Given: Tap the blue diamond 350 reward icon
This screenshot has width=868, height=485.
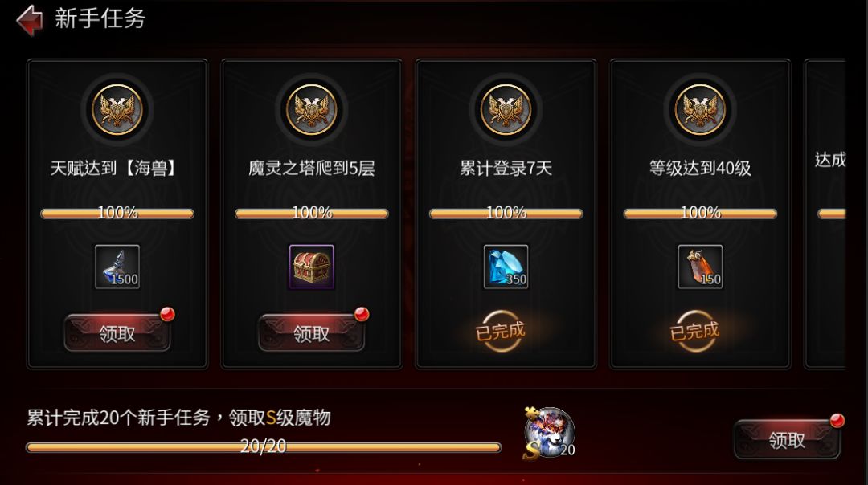Looking at the screenshot, I should [506, 267].
